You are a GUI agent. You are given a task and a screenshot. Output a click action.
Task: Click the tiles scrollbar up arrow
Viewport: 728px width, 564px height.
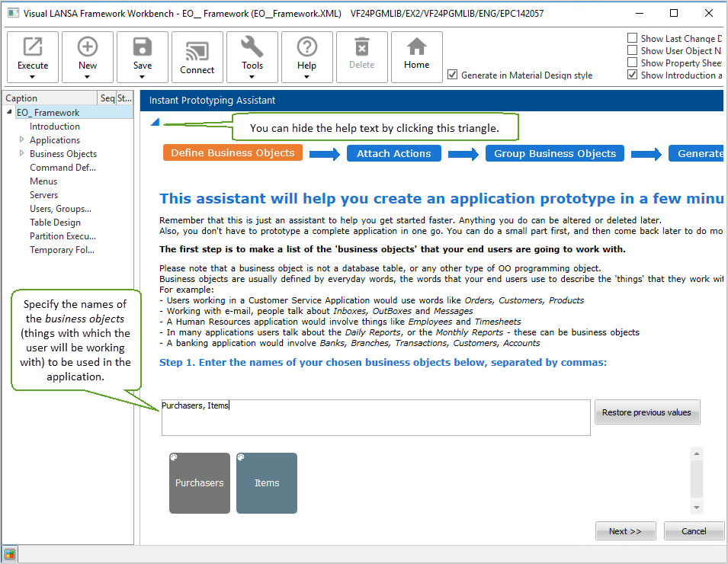[697, 453]
